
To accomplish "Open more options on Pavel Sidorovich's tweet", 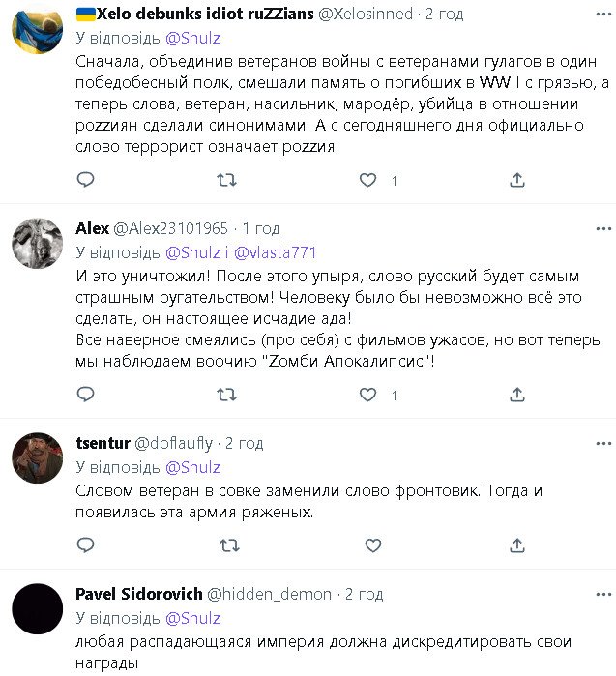I will [601, 594].
